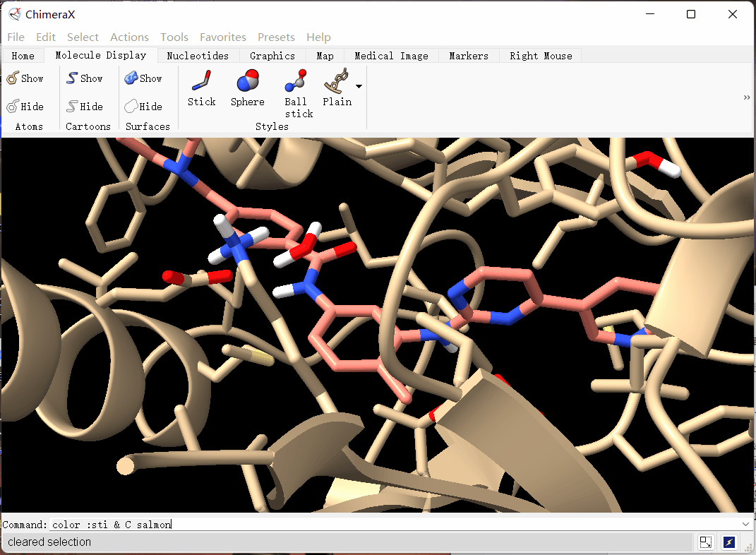Apply the Stick style
756x555 pixels.
coord(201,89)
